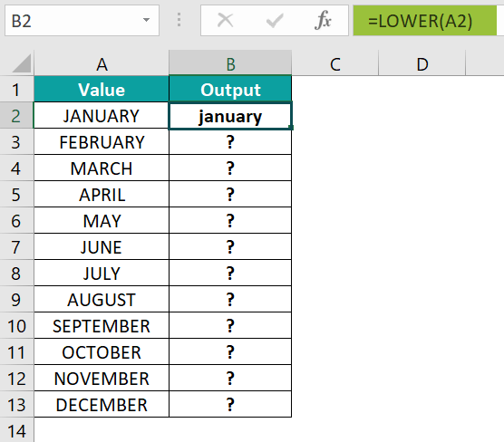Select the OCTOBER cell
The image size is (504, 442).
[x=102, y=352]
